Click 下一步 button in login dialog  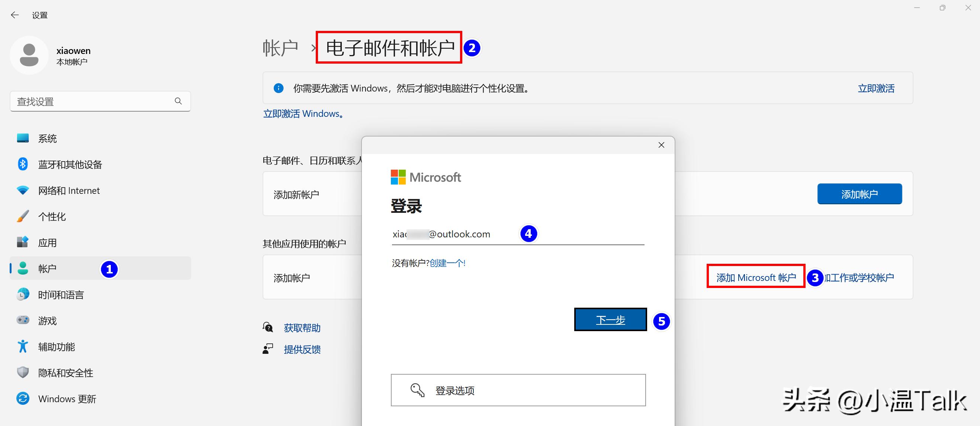[610, 319]
